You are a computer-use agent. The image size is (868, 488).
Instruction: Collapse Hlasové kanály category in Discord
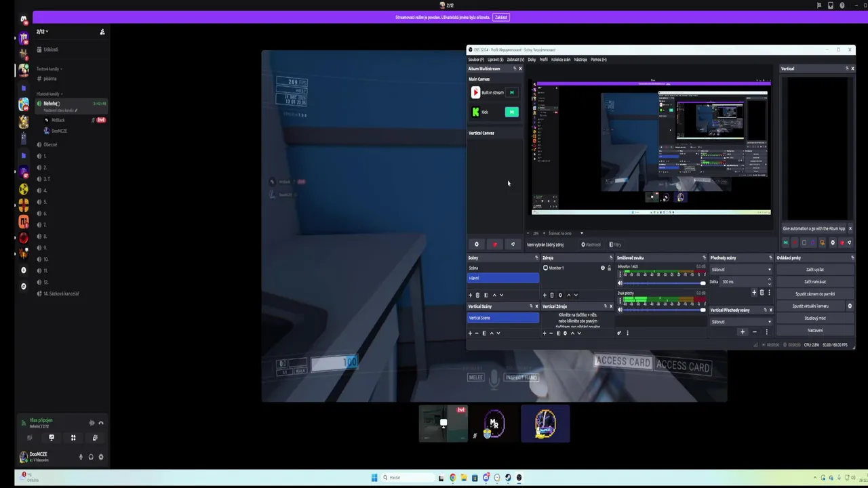pyautogui.click(x=49, y=94)
